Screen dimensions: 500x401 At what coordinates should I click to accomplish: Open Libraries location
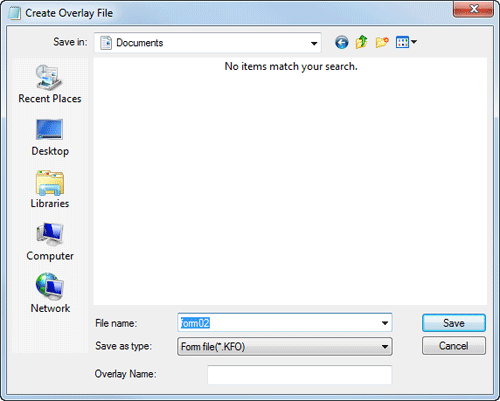point(50,189)
